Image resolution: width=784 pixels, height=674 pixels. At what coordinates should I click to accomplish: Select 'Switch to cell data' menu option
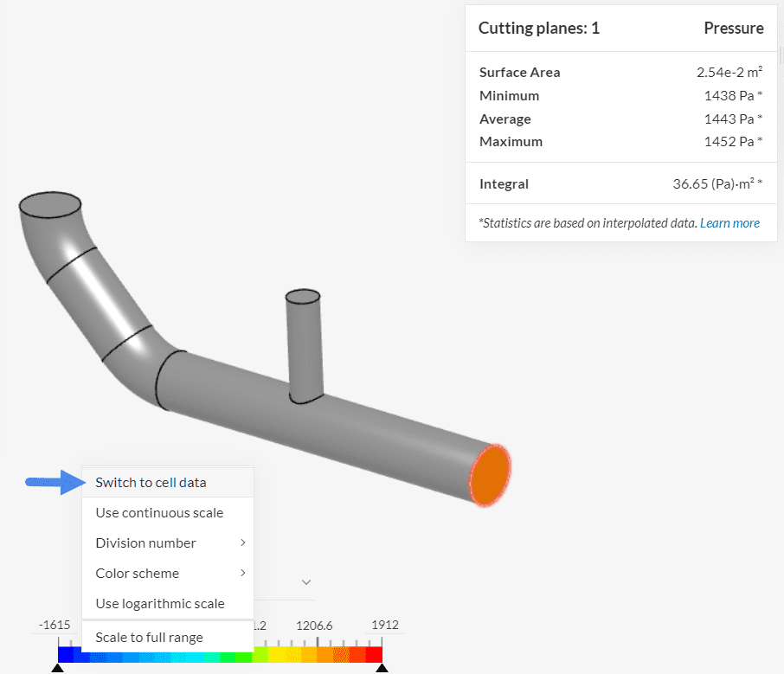point(151,482)
